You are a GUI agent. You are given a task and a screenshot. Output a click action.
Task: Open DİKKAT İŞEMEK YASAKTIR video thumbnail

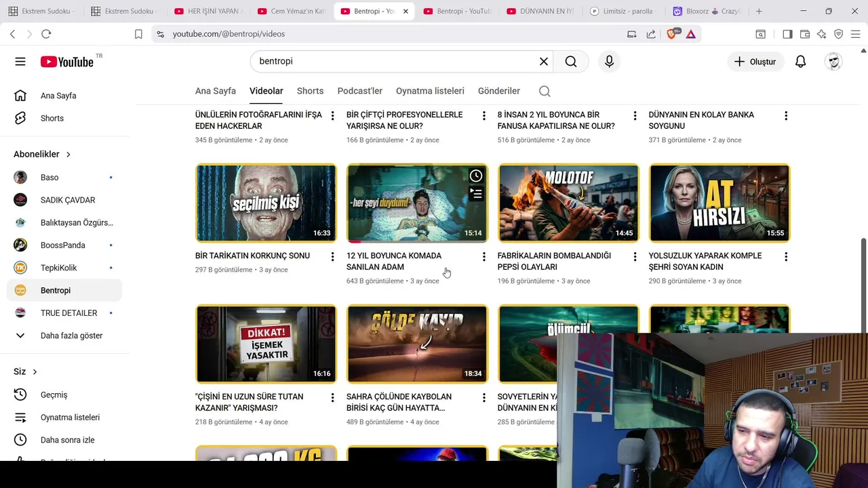266,344
